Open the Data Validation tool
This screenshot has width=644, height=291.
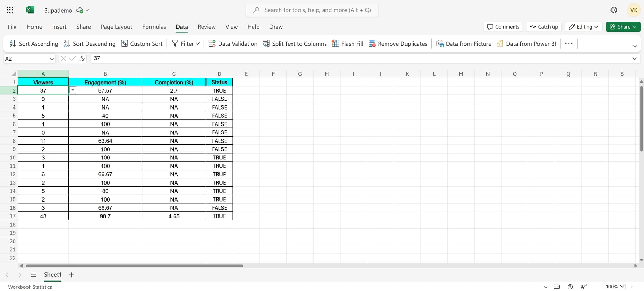[233, 43]
